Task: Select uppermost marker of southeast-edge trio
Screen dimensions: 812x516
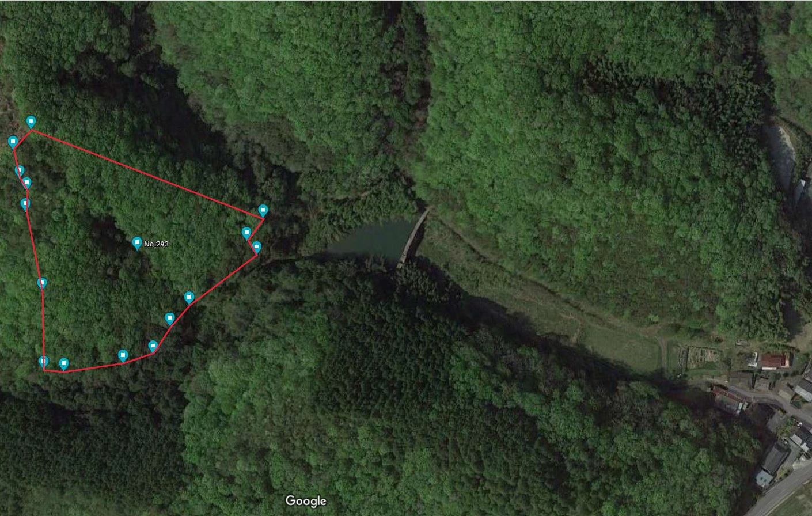Action: point(189,298)
